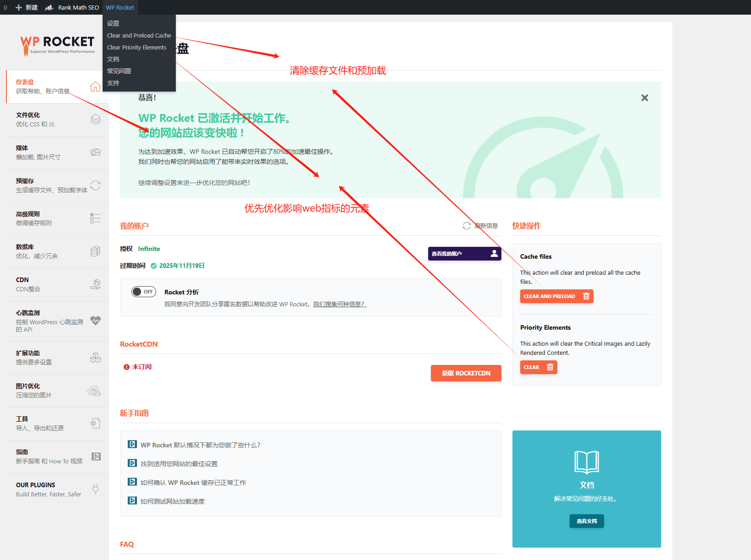Viewport: 751px width, 560px height.
Task: Click video icon beside '如何确认 WP Rocket 缓存已正常工作'
Action: [132, 482]
